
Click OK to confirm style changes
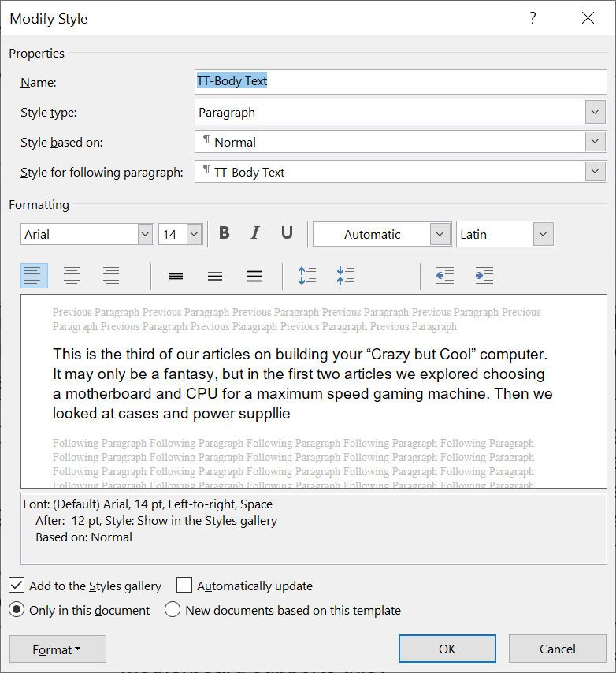coord(447,649)
